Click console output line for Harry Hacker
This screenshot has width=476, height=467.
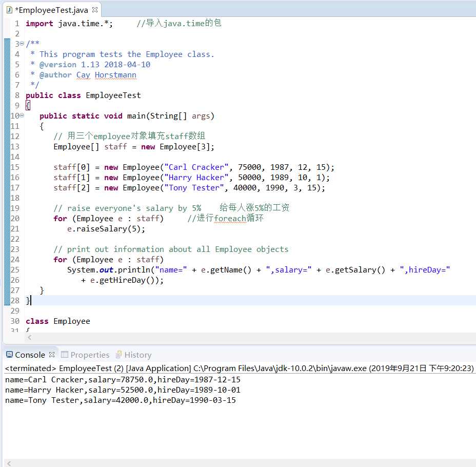tap(123, 390)
